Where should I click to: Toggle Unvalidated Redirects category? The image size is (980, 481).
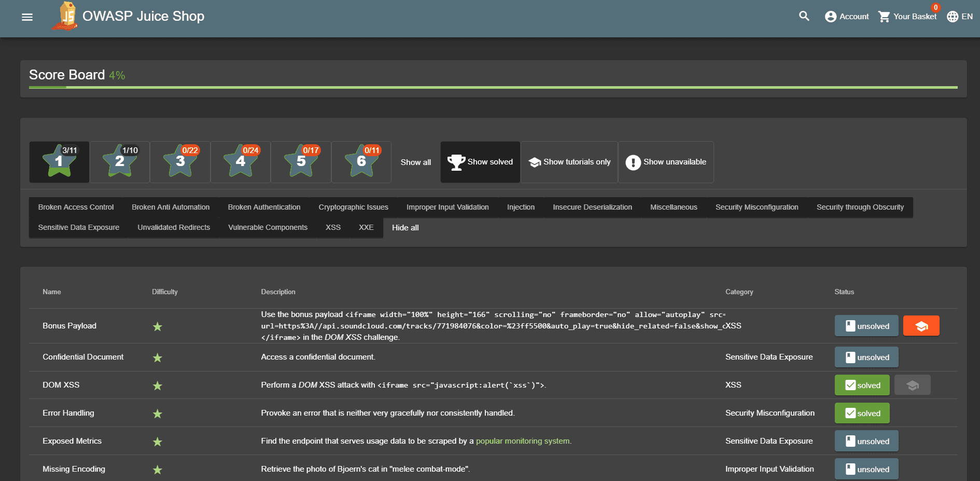174,227
